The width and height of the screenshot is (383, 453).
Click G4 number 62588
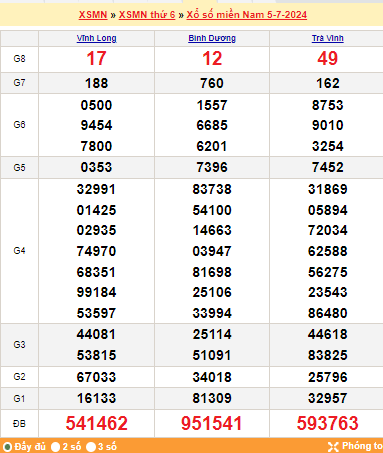coord(328,251)
